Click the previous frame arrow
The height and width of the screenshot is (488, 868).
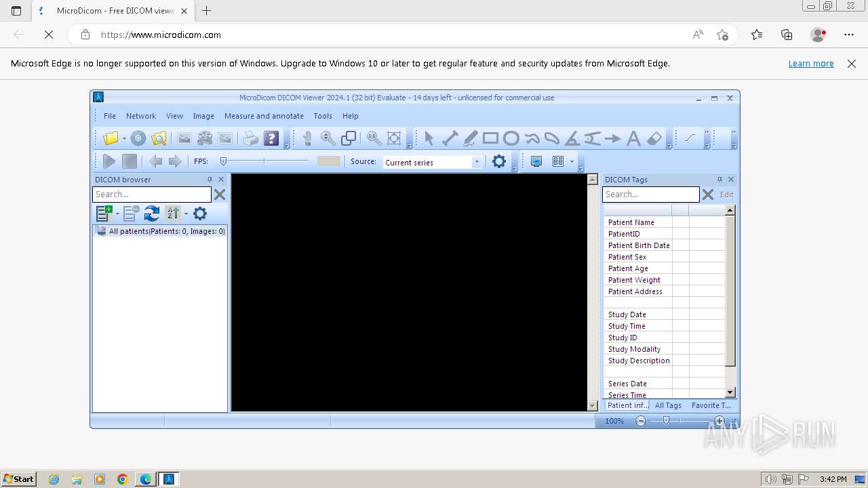(x=155, y=161)
